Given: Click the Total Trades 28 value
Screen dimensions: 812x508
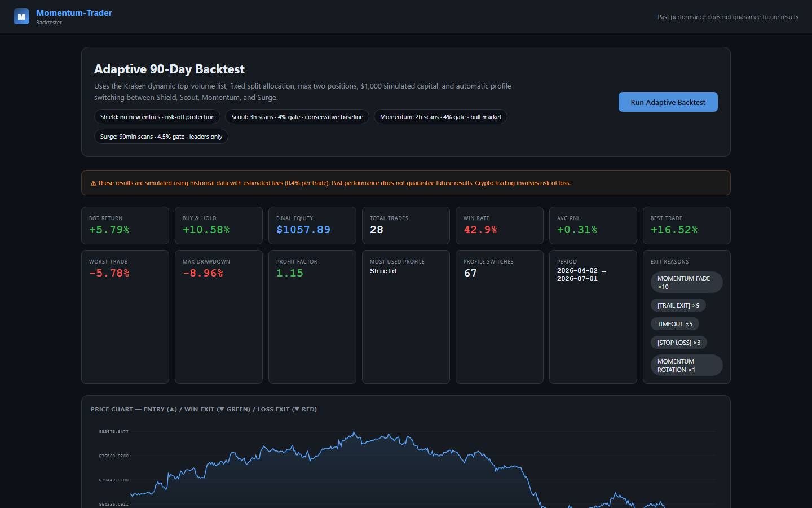Looking at the screenshot, I should pos(377,230).
